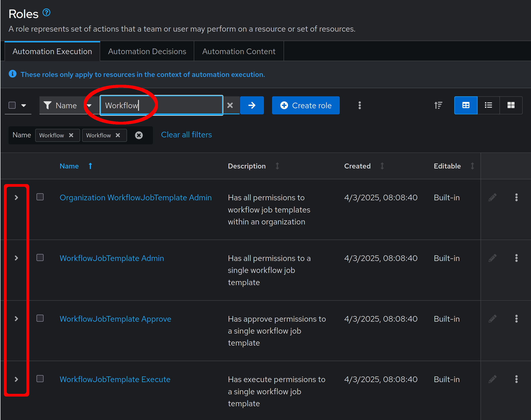The image size is (531, 420).
Task: Switch to list view
Action: pos(488,106)
